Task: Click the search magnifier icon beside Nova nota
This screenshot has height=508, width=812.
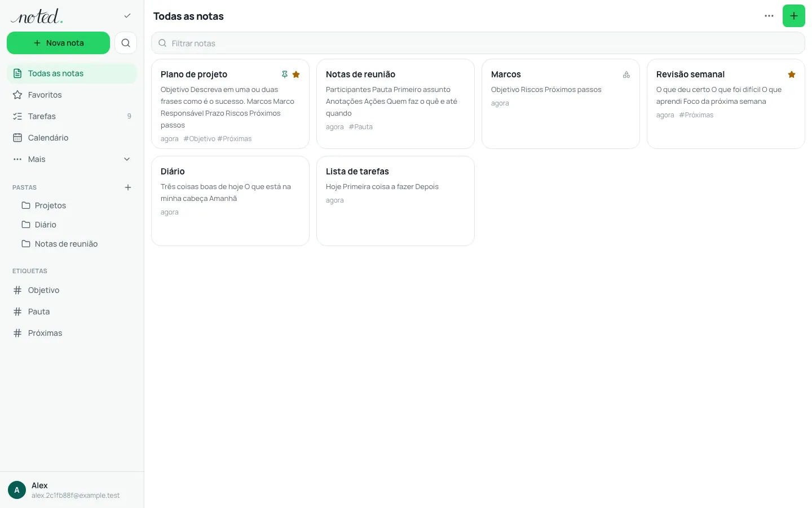Action: coord(126,43)
